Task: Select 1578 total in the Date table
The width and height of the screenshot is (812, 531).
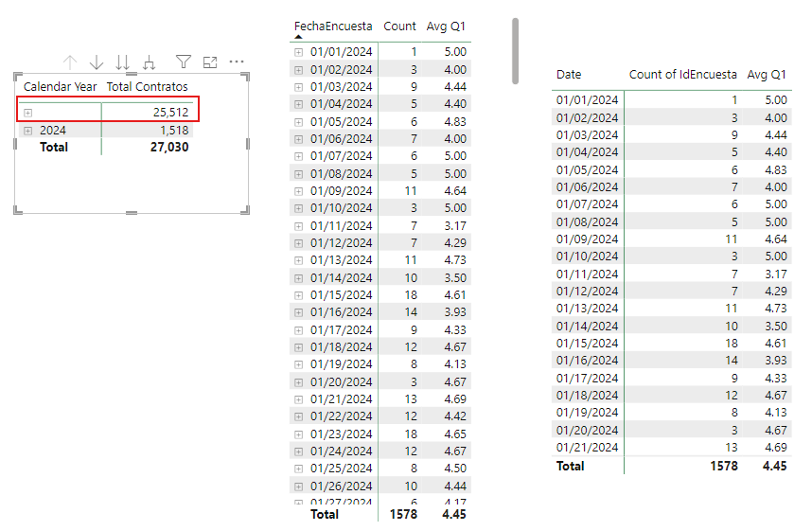Action: pos(724,467)
